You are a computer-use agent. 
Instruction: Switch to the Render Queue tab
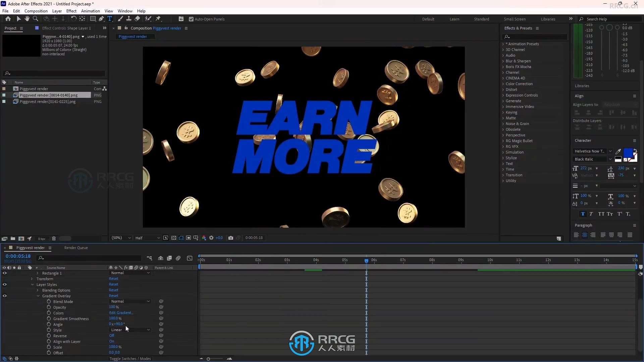[76, 248]
